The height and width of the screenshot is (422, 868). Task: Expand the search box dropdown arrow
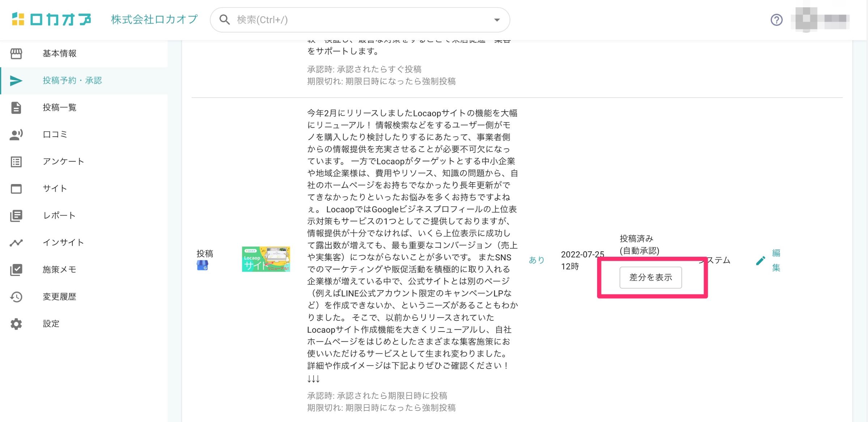coord(497,20)
